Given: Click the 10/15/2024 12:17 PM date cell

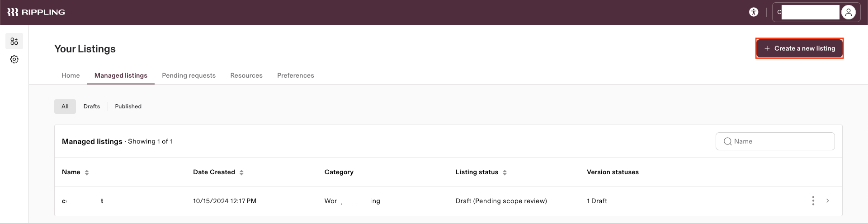Looking at the screenshot, I should pyautogui.click(x=225, y=201).
